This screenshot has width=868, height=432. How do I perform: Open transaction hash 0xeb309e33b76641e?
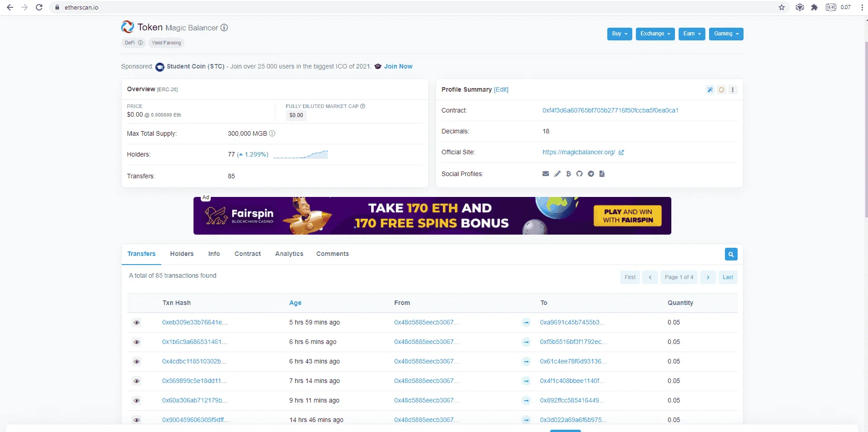tap(195, 323)
